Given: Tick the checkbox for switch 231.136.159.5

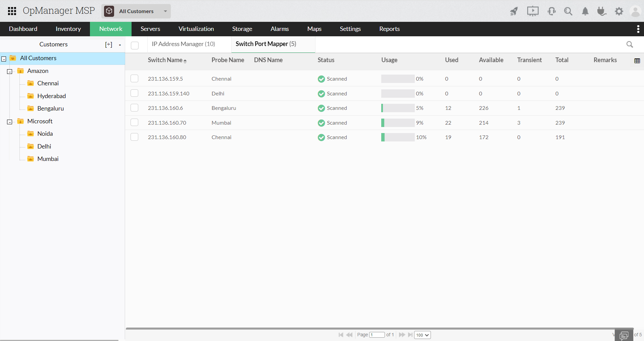Looking at the screenshot, I should tap(134, 78).
